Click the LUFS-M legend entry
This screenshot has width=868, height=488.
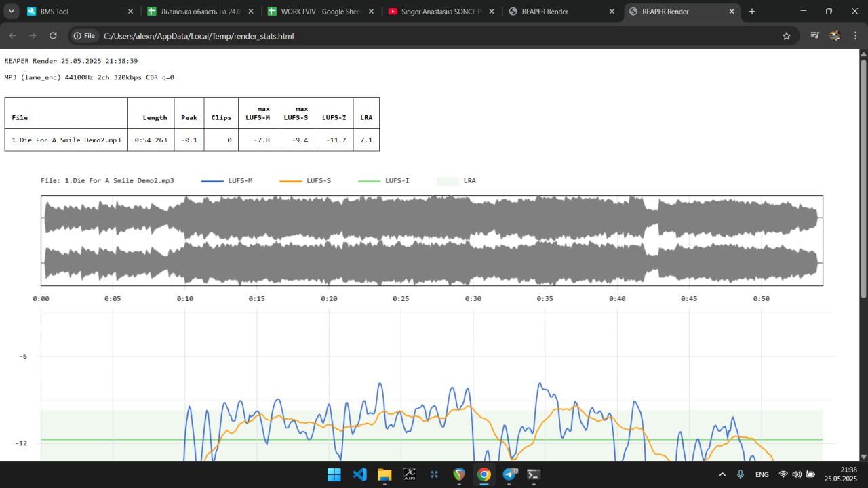[x=226, y=181]
